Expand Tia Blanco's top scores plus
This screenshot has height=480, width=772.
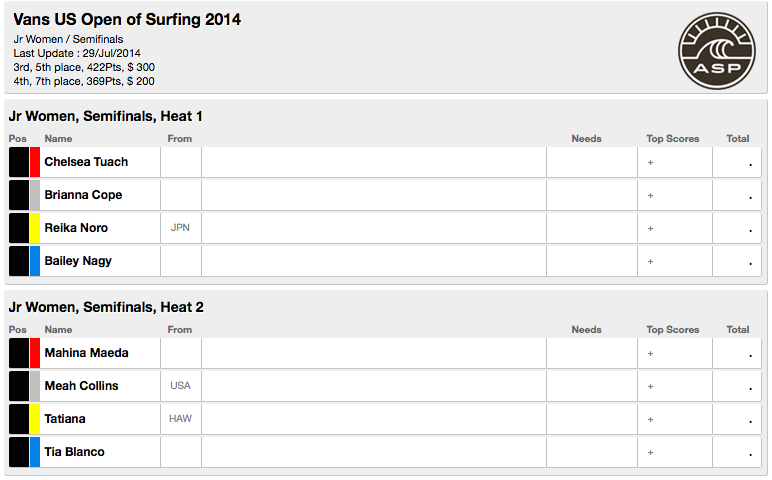pyautogui.click(x=650, y=453)
